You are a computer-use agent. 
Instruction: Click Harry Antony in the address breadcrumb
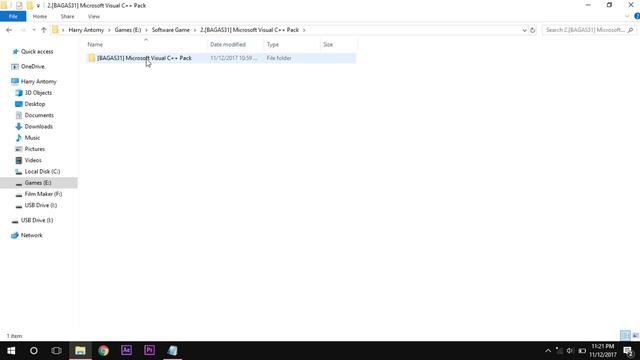click(86, 30)
